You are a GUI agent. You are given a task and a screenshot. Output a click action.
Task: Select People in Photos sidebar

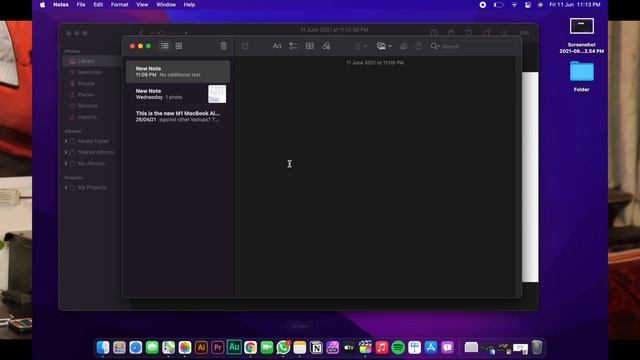point(86,83)
